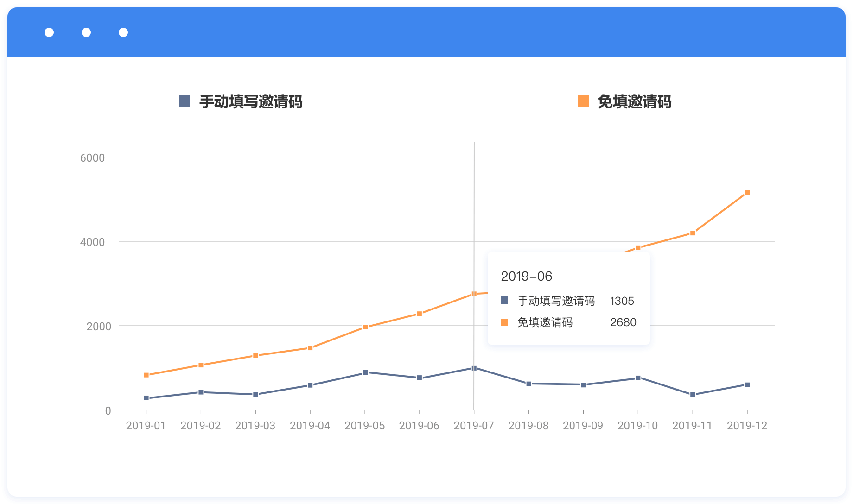853x504 pixels.
Task: Click the 免填邀请码 legend label
Action: [x=635, y=101]
